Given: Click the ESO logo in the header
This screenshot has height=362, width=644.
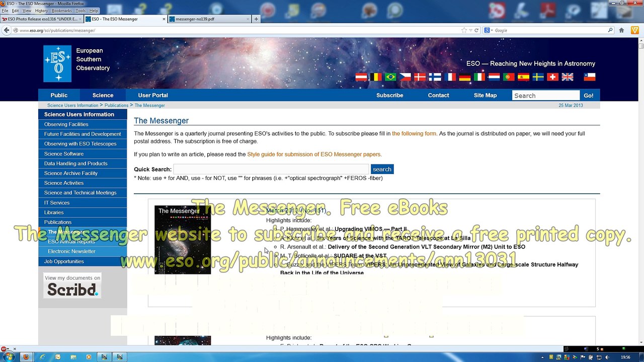Looking at the screenshot, I should coord(57,64).
